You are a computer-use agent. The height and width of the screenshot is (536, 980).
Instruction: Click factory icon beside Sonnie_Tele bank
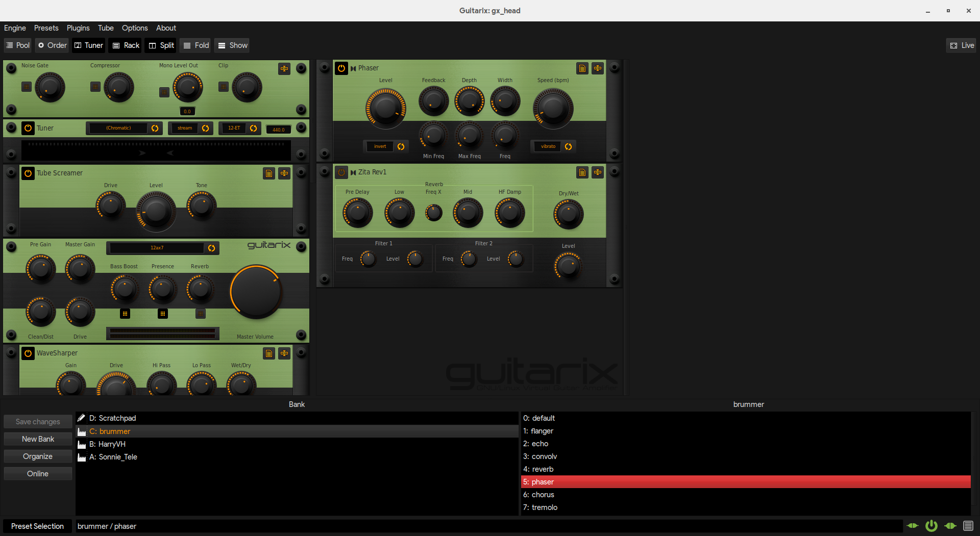coord(82,457)
